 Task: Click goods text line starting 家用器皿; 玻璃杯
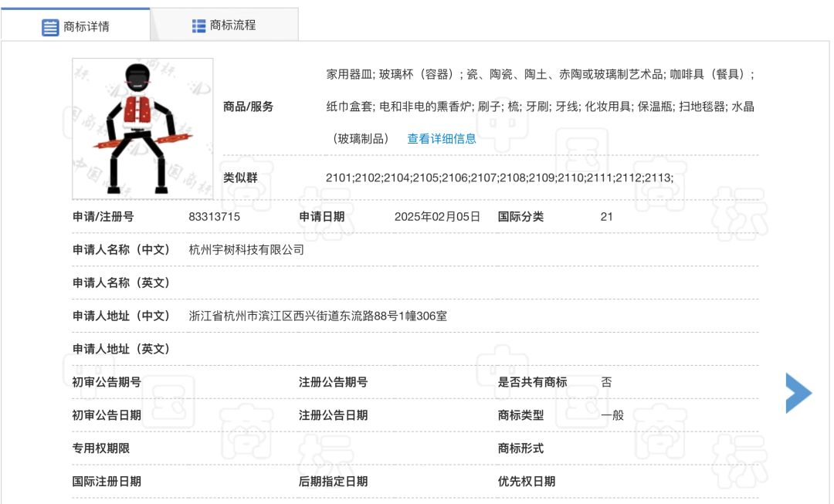coord(541,74)
